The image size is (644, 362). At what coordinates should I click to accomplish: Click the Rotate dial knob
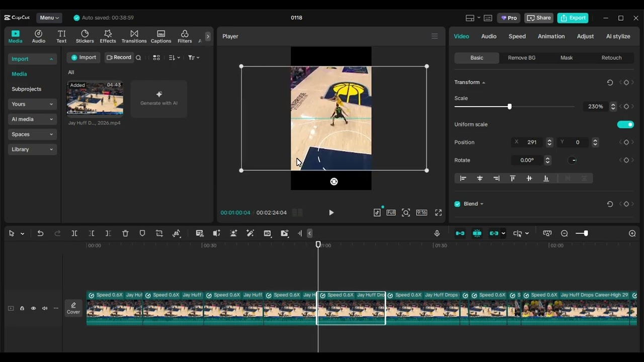coord(573,160)
